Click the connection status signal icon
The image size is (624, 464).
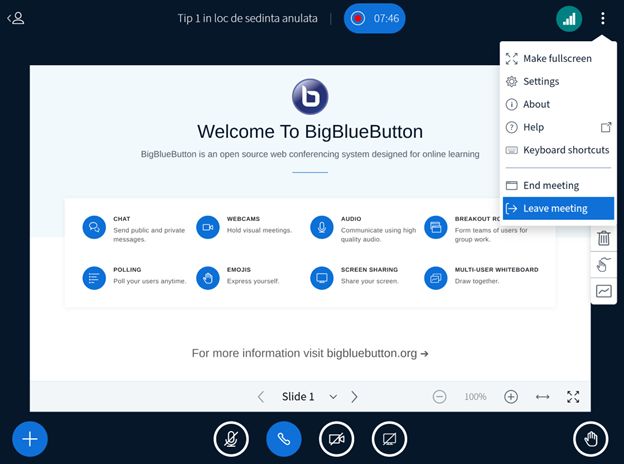[569, 18]
